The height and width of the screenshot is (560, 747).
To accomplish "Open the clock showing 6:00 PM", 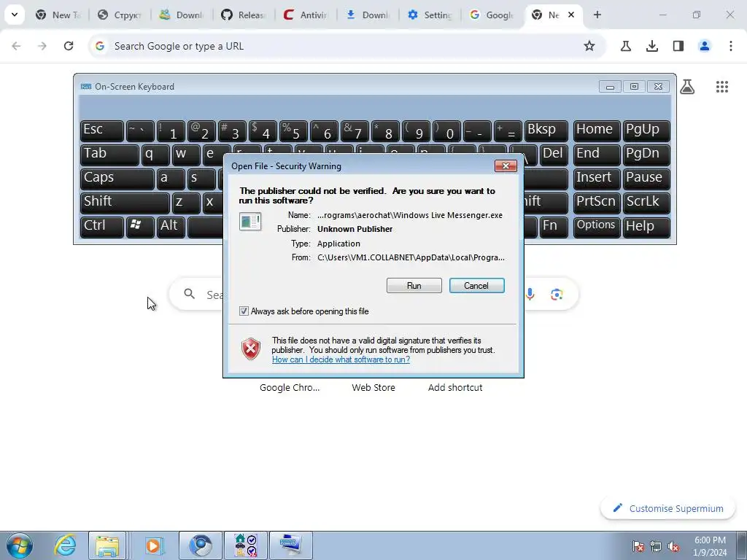I will tap(710, 546).
